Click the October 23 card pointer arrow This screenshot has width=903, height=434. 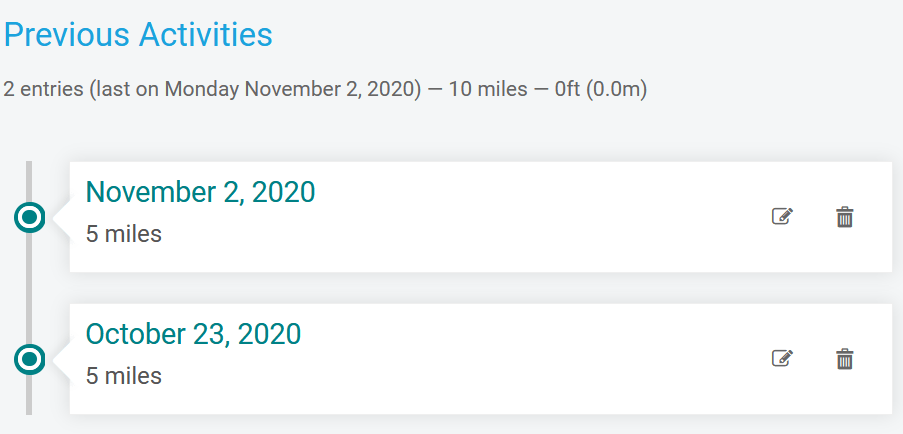(x=61, y=359)
